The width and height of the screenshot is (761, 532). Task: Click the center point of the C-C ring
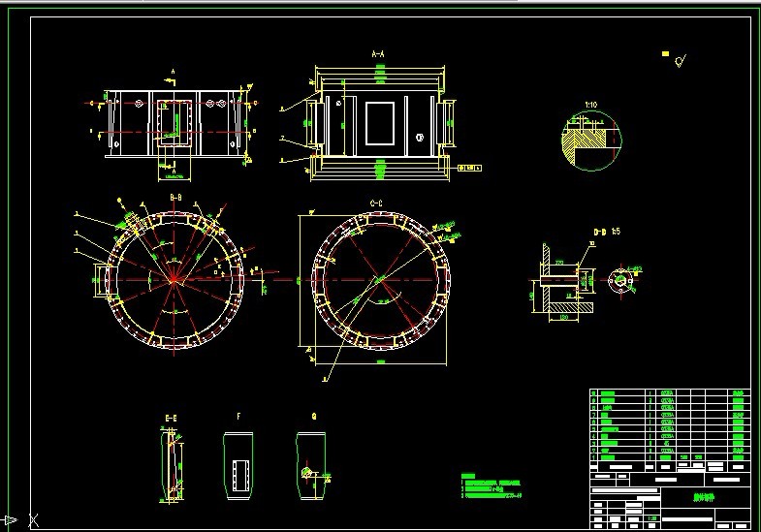point(380,279)
